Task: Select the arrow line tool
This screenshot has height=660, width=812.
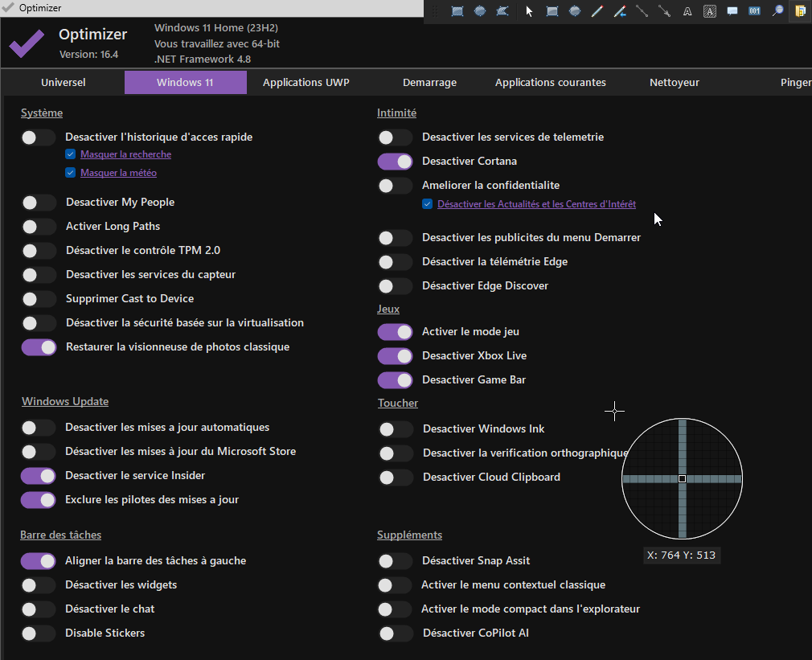Action: coord(664,11)
